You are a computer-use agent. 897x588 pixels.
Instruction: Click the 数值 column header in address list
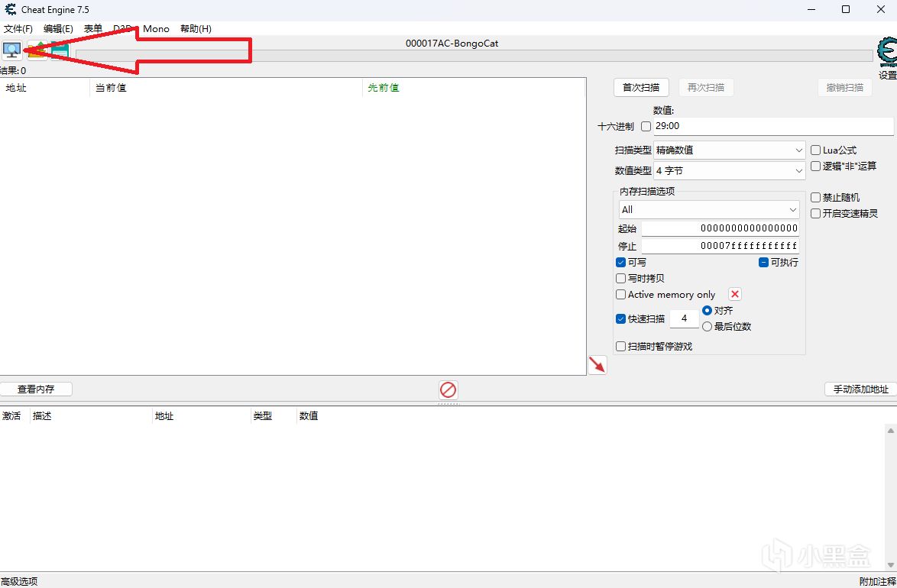click(309, 416)
